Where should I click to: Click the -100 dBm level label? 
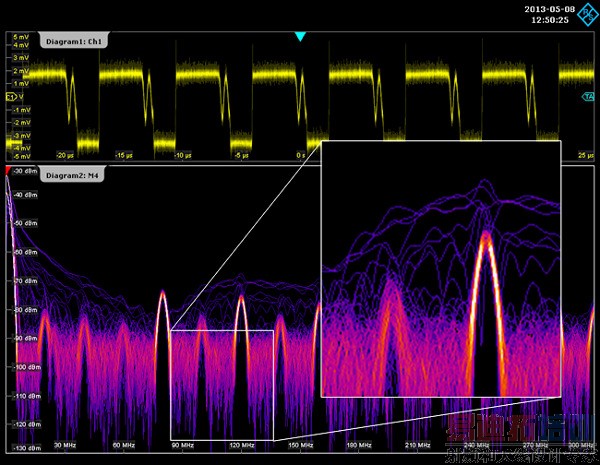pos(27,367)
